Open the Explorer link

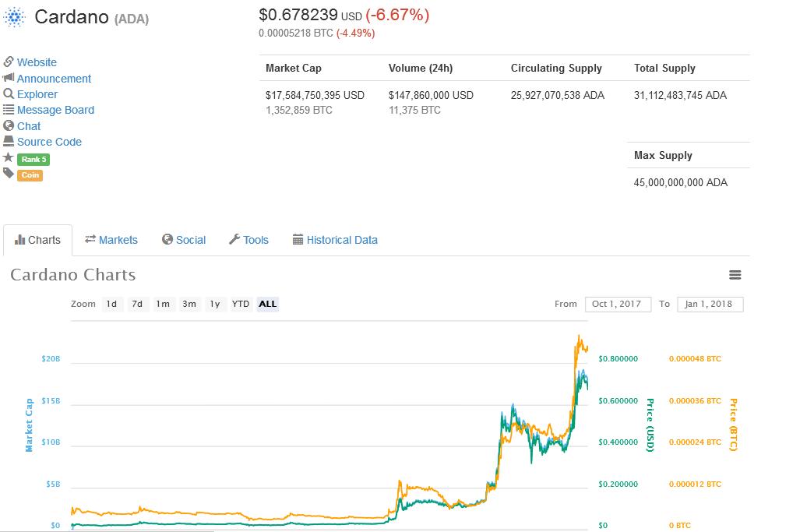click(x=37, y=94)
